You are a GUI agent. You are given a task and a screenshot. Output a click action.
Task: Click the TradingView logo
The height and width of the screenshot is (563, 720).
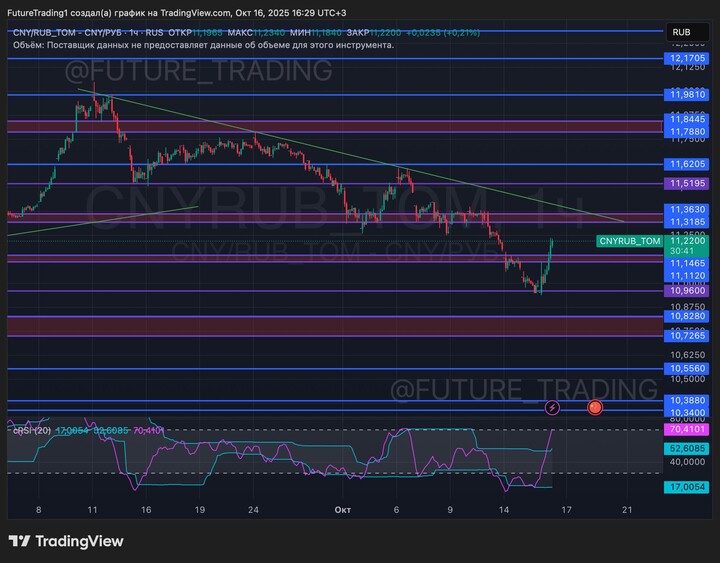pyautogui.click(x=66, y=541)
